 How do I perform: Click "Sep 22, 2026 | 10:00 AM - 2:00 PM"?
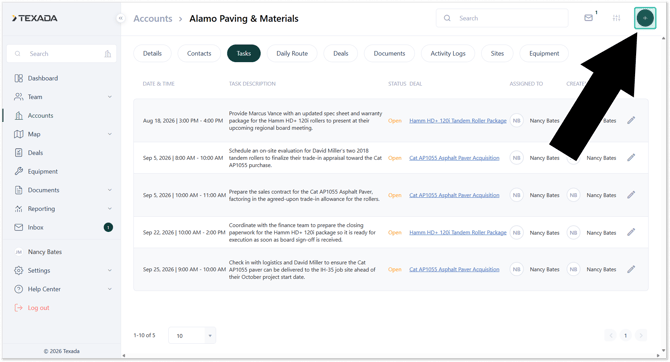pos(184,233)
